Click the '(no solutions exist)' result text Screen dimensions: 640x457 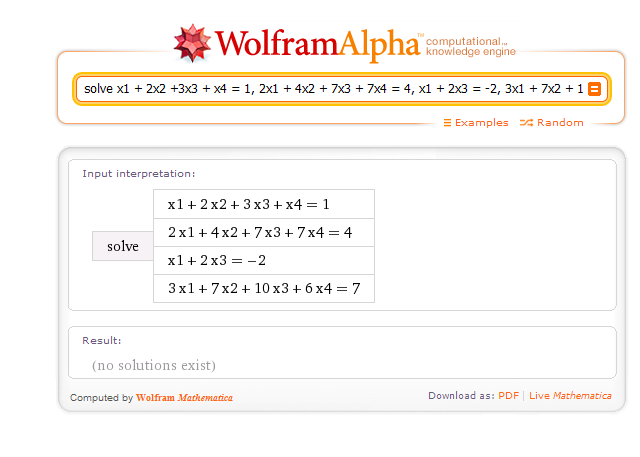[x=154, y=365]
